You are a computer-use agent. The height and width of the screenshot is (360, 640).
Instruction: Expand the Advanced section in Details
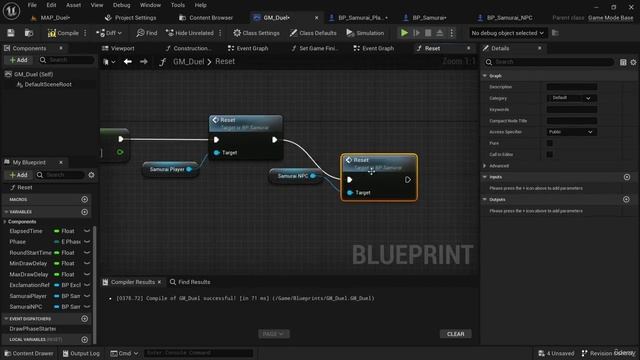point(485,166)
